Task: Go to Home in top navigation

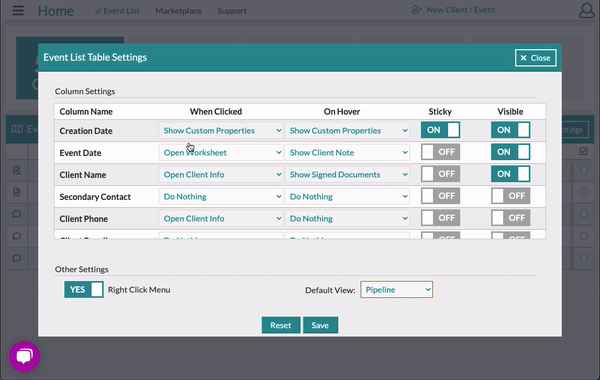Action: (x=55, y=11)
